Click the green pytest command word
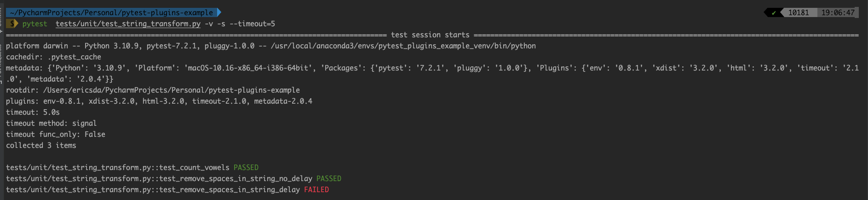Image resolution: width=868 pixels, height=200 pixels. coord(34,24)
